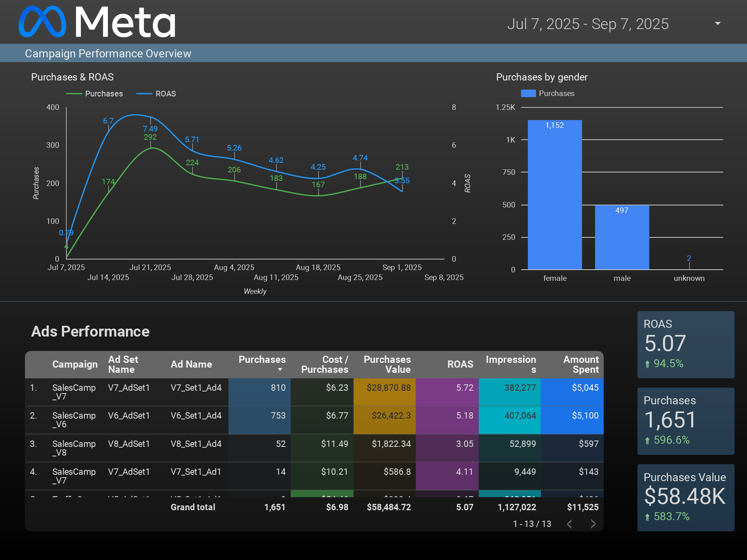Select the female bar in gender chart
The image size is (747, 560).
[x=555, y=195]
